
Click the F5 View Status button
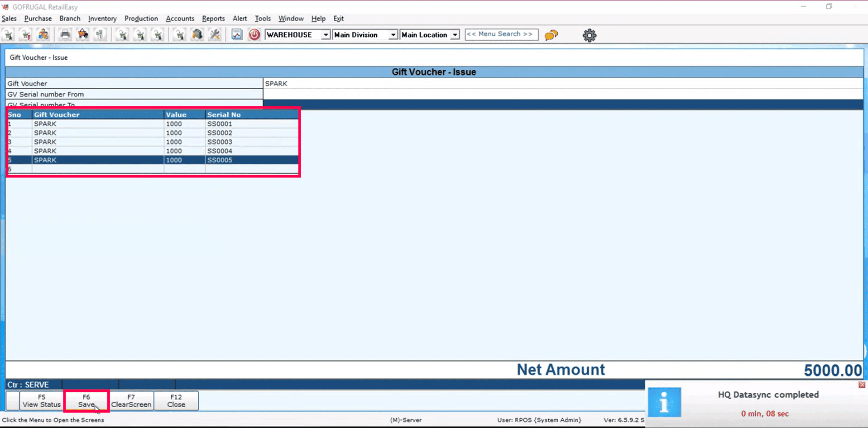42,401
